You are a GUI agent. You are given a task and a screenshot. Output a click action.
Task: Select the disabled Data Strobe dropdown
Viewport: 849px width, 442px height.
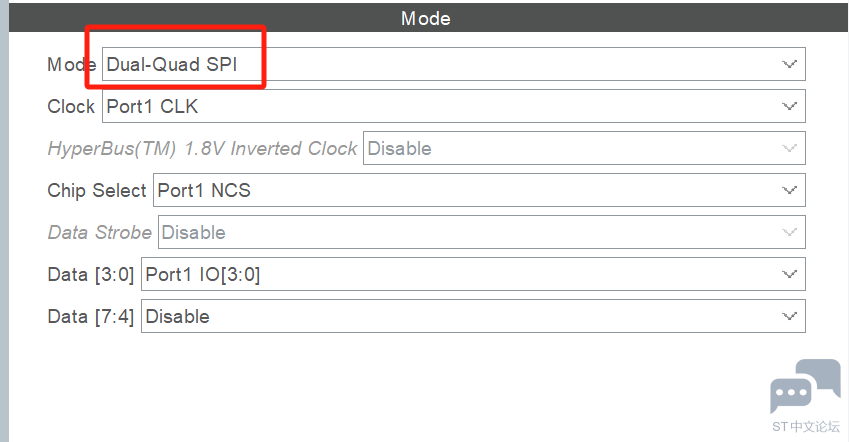tap(482, 232)
